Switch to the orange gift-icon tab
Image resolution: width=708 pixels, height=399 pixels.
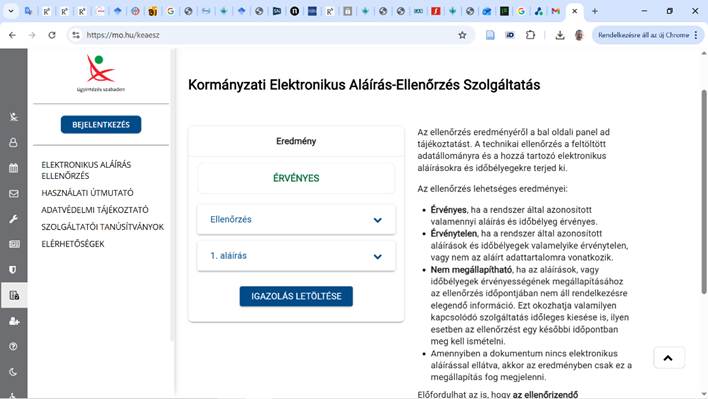coord(153,11)
